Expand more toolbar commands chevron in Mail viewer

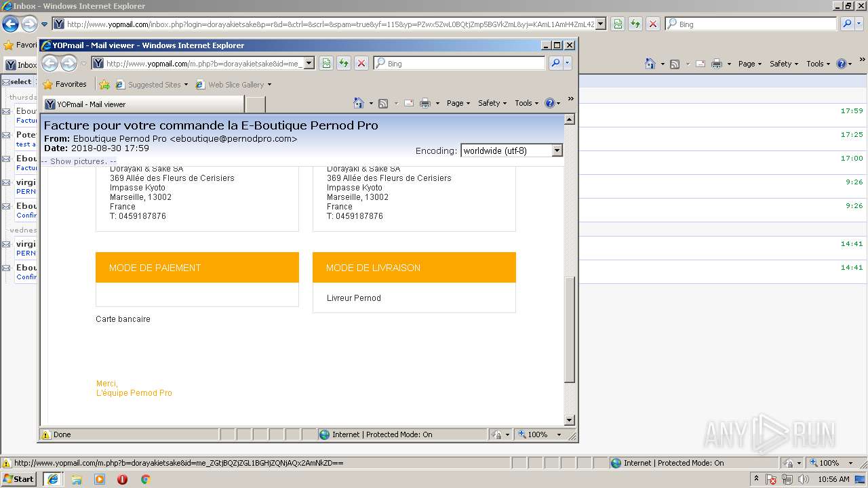click(x=570, y=99)
